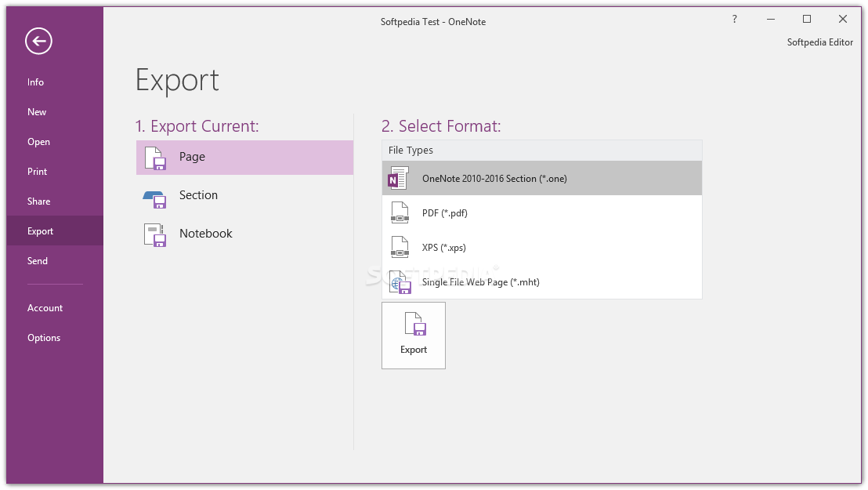Open the New menu item

(x=37, y=112)
